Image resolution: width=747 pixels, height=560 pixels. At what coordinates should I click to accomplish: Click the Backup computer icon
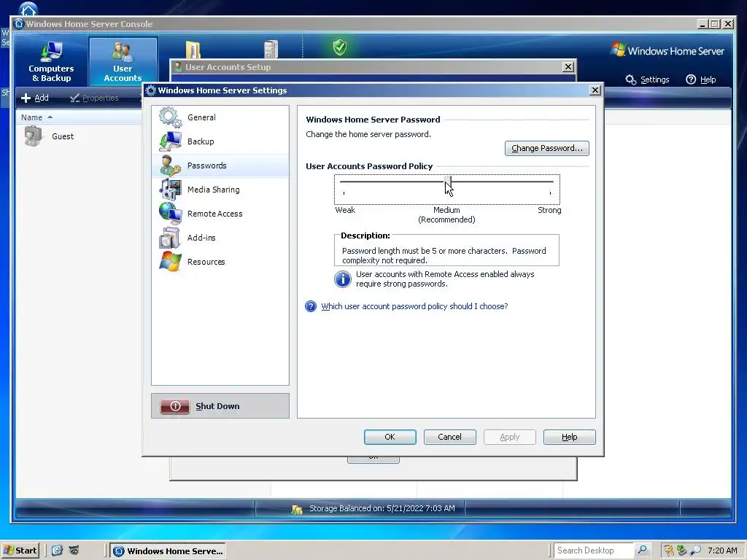pyautogui.click(x=170, y=141)
